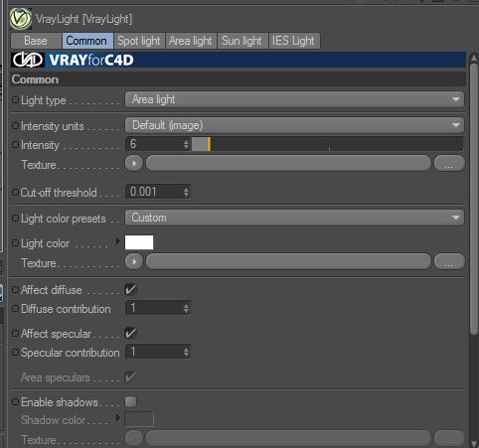Image resolution: width=479 pixels, height=448 pixels.
Task: Open the Intensity texture arrow menu button
Action: [x=134, y=163]
